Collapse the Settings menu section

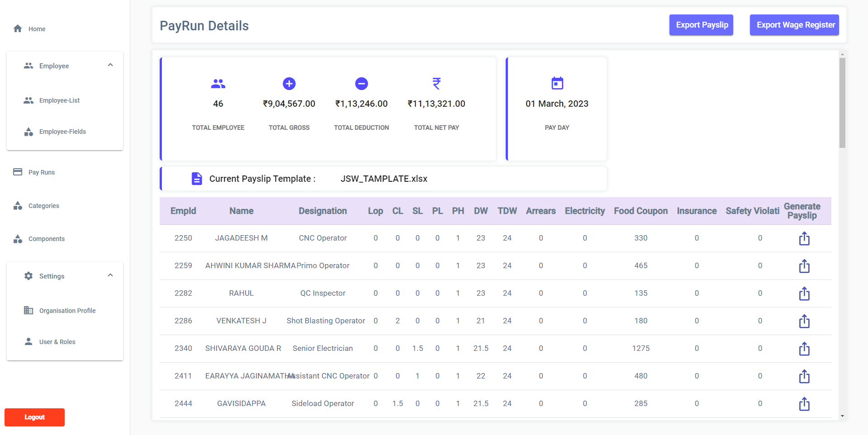(110, 275)
